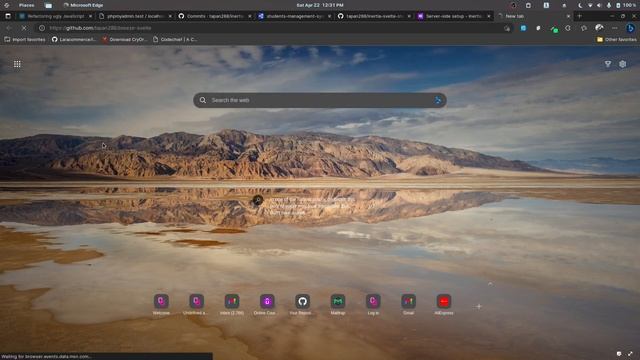
Task: Collapse quick links with the chevron
Action: point(490,284)
